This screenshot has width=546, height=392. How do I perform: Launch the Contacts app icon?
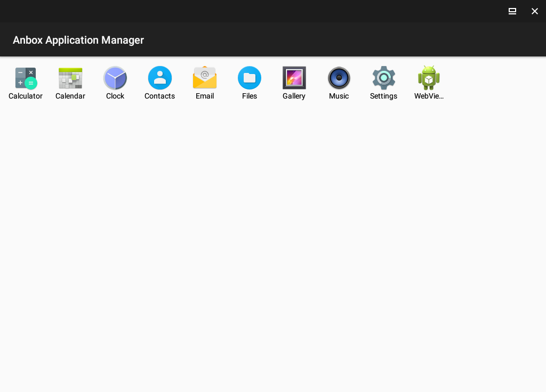click(x=160, y=78)
